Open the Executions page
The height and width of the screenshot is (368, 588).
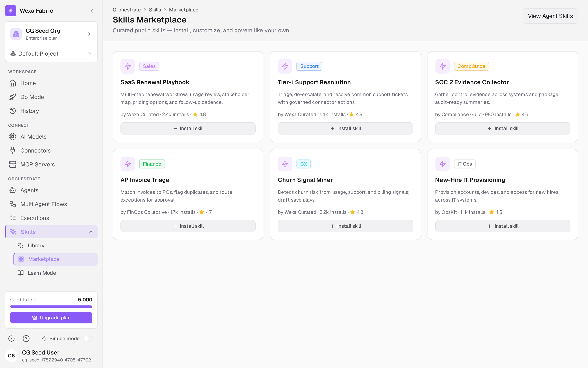(51, 218)
